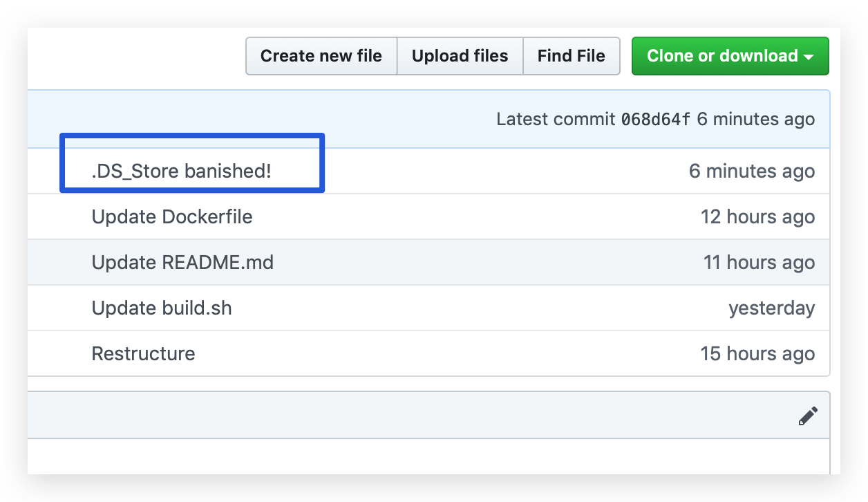
Task: Open the '.DS_Store banished!' commit message
Action: pos(181,171)
